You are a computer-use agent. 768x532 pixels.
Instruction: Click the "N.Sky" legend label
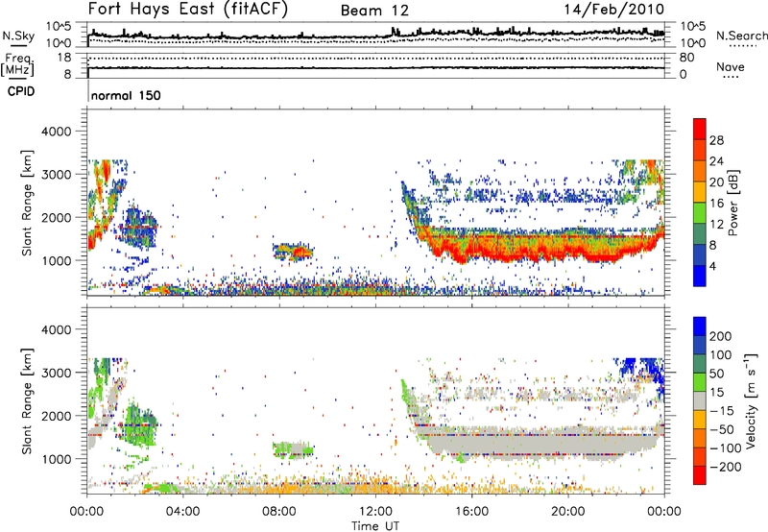pyautogui.click(x=18, y=36)
